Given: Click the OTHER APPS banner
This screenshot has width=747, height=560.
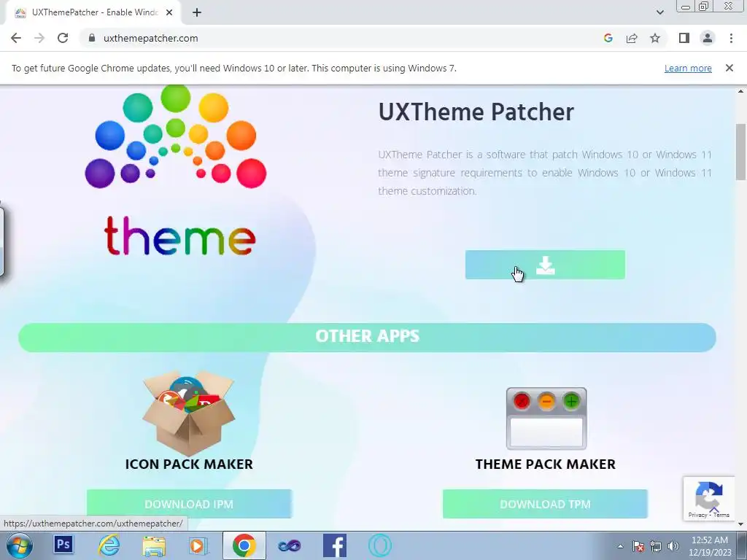Looking at the screenshot, I should (367, 337).
